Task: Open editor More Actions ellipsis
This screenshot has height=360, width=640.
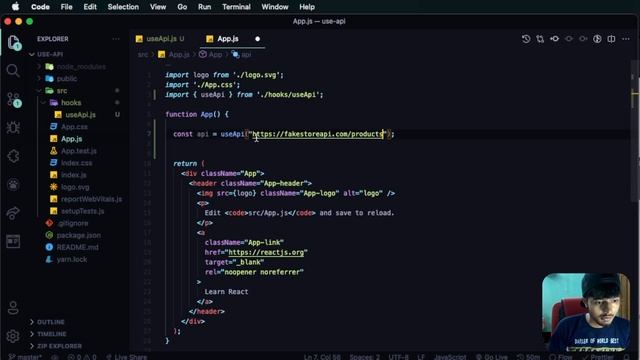Action: (x=626, y=39)
